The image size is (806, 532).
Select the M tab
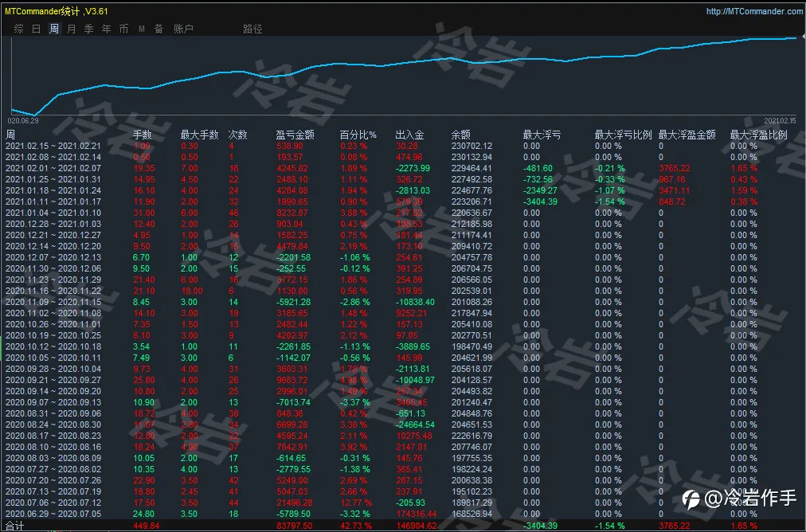pos(141,29)
